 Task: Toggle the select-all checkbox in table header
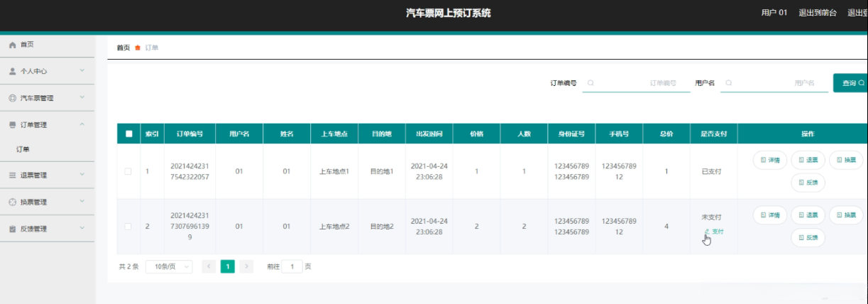[x=128, y=134]
